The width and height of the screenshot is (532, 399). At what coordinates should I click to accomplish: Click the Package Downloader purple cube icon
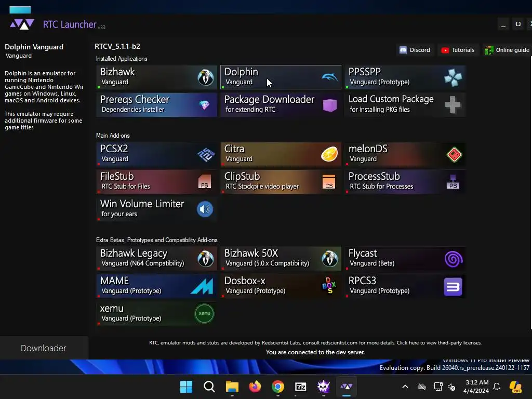[330, 105]
